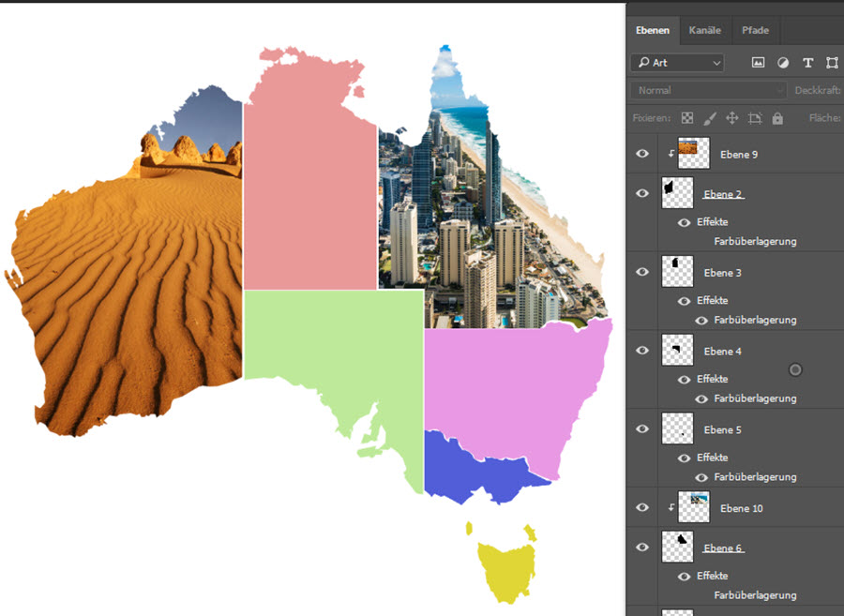Click the Ebene 4 layer name

[x=722, y=352]
